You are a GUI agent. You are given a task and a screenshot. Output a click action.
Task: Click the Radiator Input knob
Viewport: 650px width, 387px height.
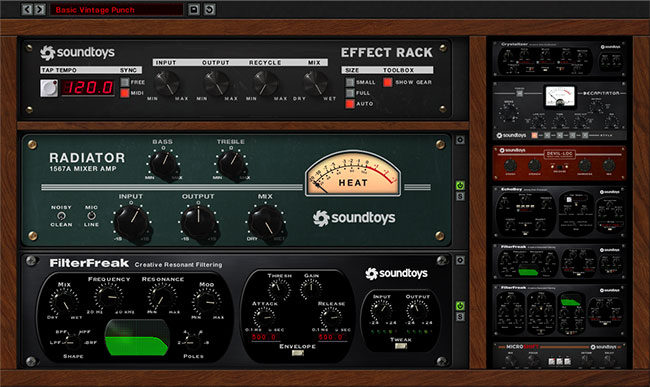(131, 223)
